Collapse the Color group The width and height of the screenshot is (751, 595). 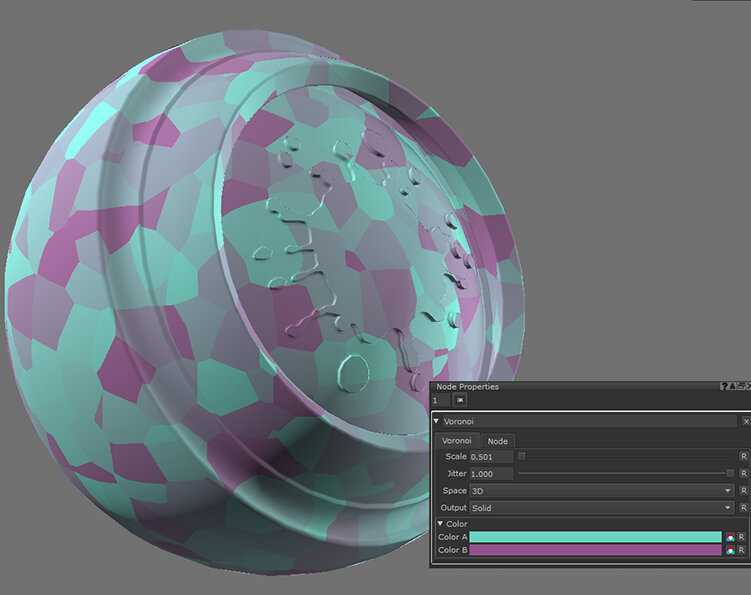(440, 524)
